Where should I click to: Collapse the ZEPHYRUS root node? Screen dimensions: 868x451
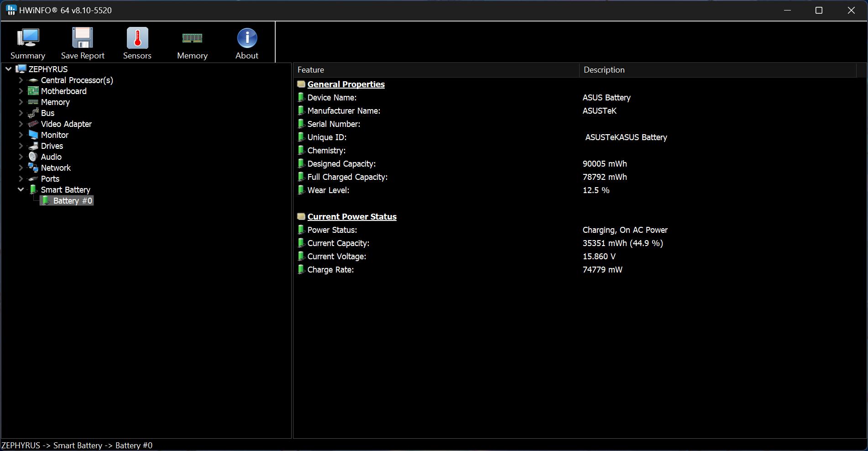9,69
